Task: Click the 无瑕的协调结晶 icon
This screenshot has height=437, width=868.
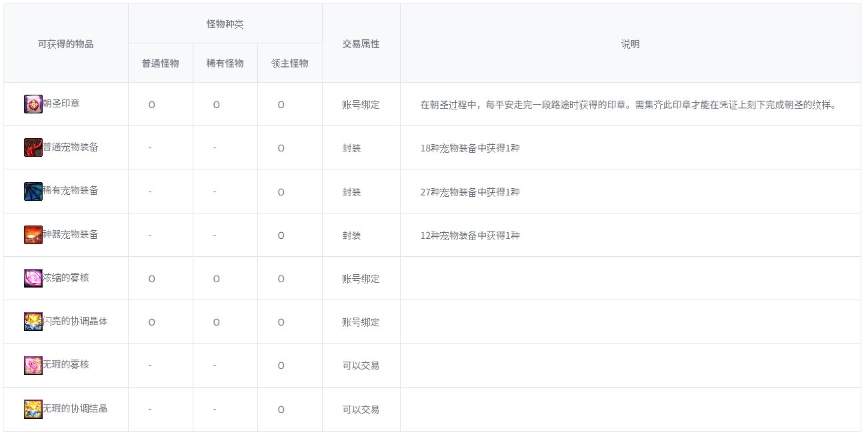Action: [33, 409]
